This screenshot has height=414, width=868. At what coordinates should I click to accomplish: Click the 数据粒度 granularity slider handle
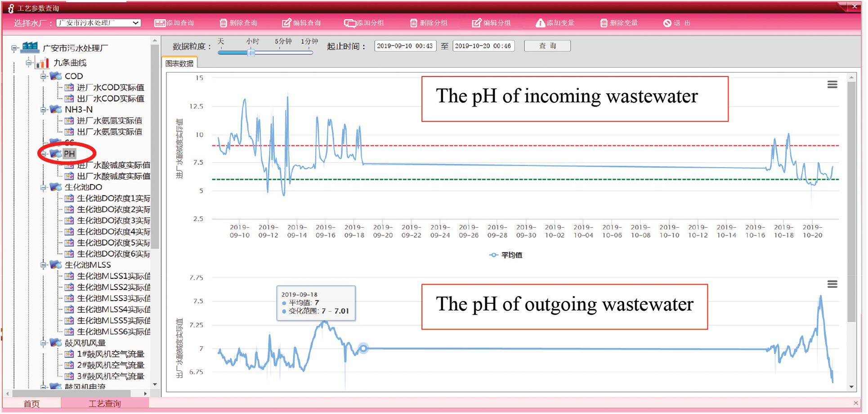click(251, 53)
